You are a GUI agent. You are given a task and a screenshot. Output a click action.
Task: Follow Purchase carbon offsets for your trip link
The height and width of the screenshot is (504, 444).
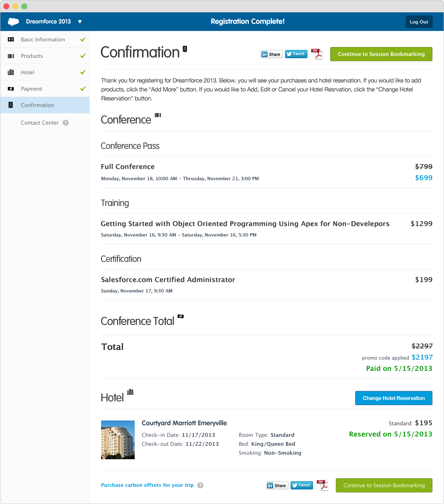147,485
